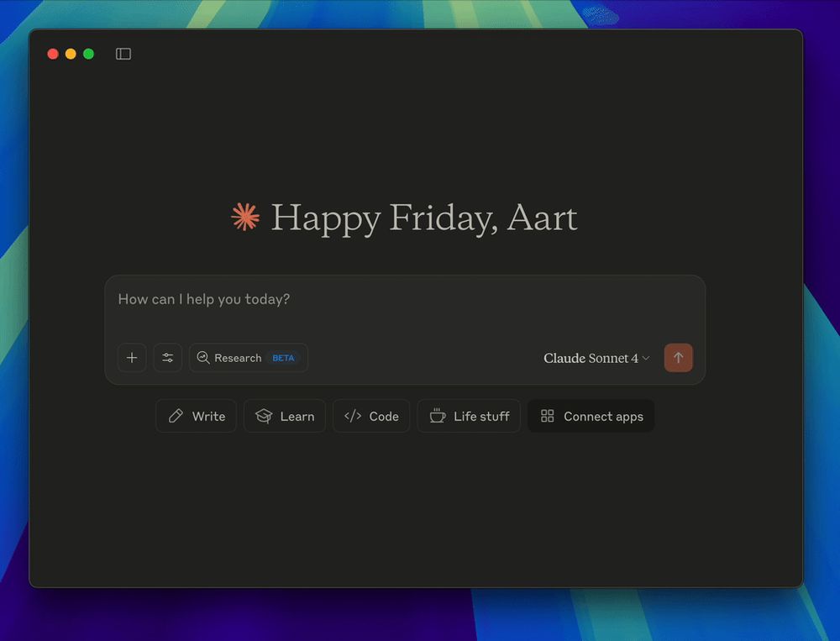Toggle the sidebar panel icon
Viewport: 840px width, 641px height.
click(x=123, y=54)
